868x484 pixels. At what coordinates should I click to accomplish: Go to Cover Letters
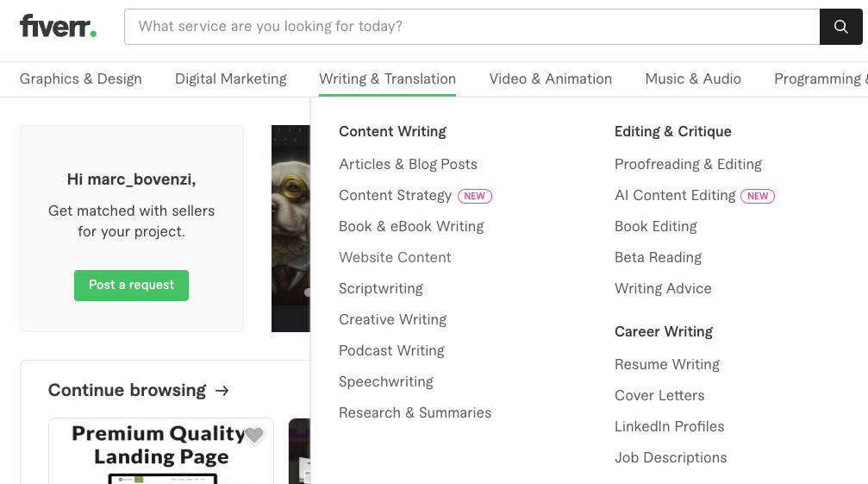pos(659,395)
